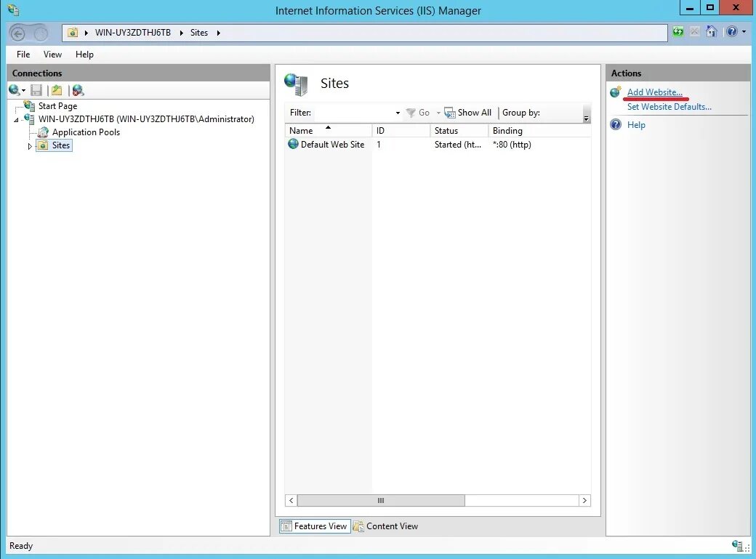
Task: Click WIN-UY3ZDTHJ6TB in address breadcrumb
Action: click(132, 33)
